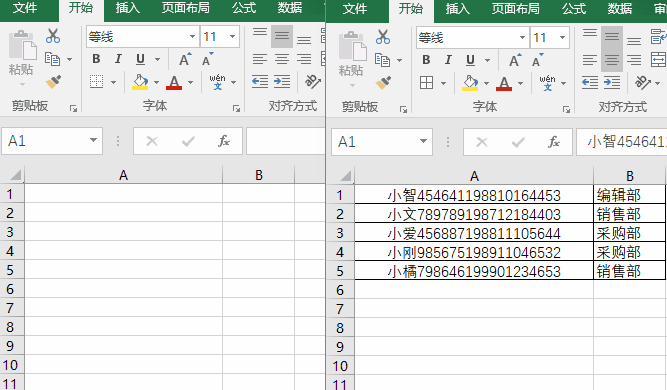Screen dimensions: 667x390
Task: Decrease indent in left window
Action: pyautogui.click(x=259, y=81)
